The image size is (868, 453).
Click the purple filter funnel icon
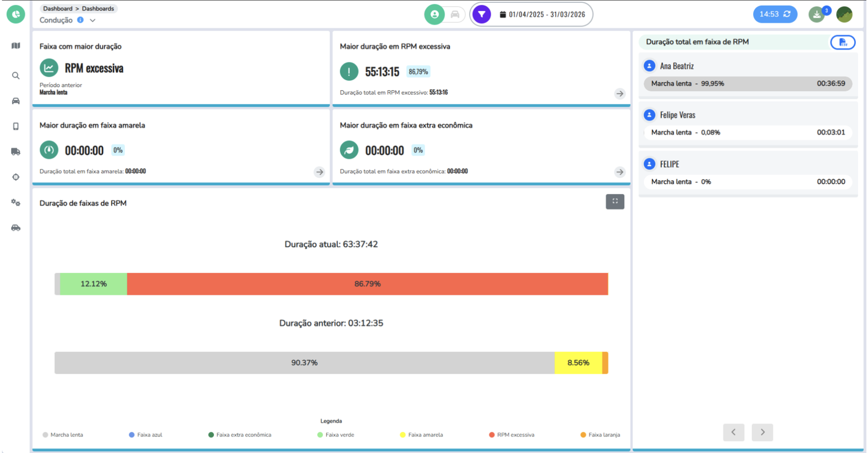click(481, 14)
